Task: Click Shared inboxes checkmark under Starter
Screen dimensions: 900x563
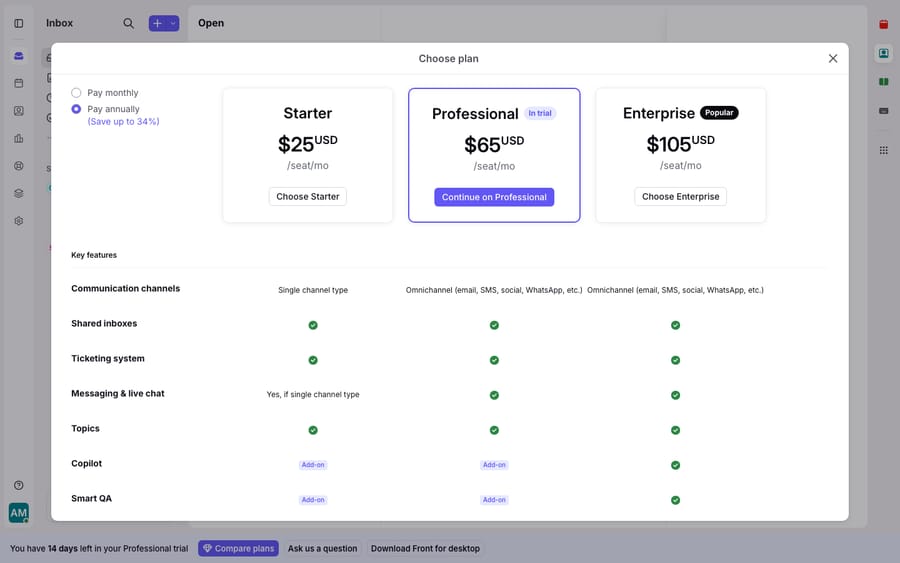Action: pyautogui.click(x=313, y=325)
